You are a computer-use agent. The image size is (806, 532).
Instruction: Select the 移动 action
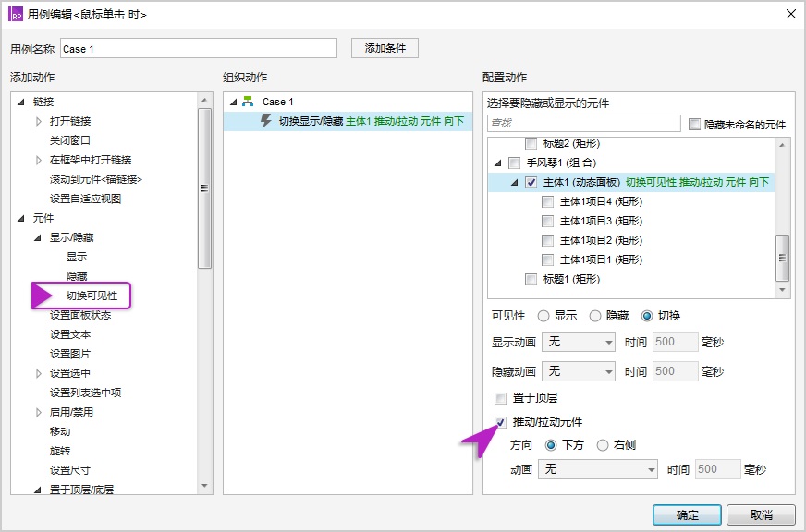click(60, 431)
